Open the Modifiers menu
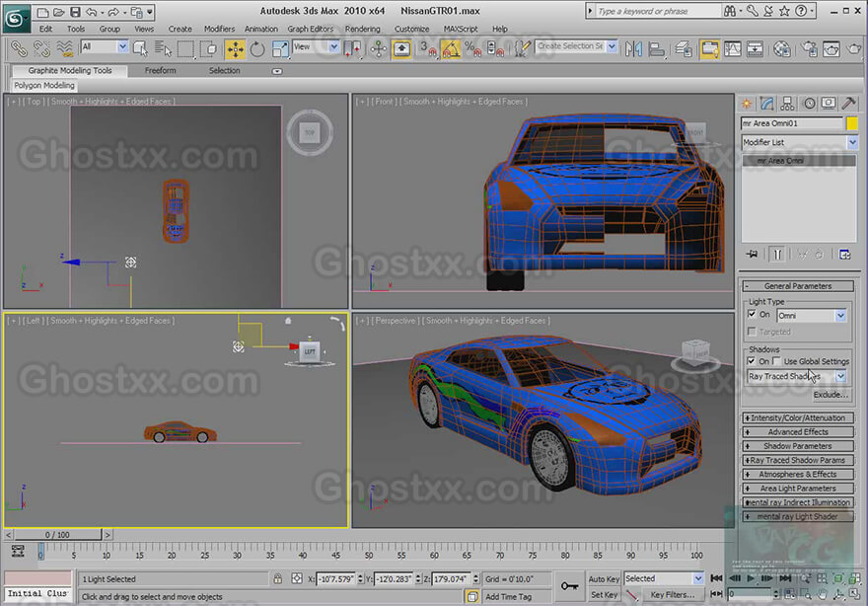868x606 pixels. click(x=219, y=29)
